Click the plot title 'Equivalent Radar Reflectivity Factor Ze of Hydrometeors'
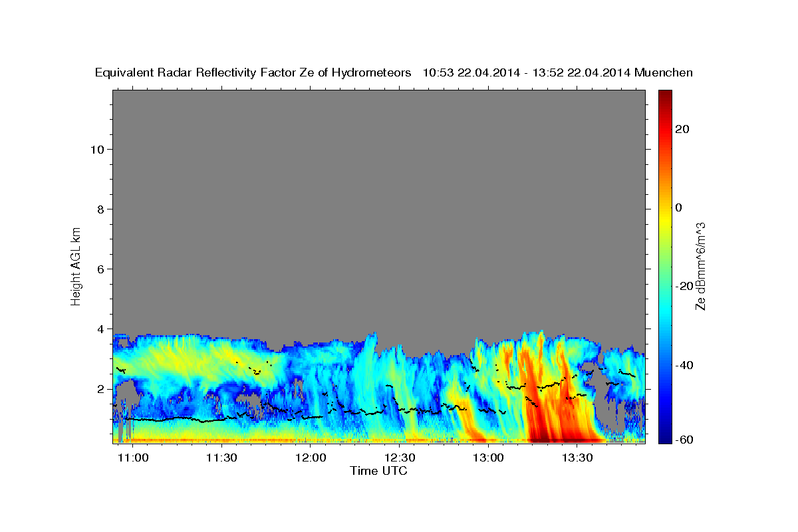Image resolution: width=798 pixels, height=532 pixels. point(253,73)
